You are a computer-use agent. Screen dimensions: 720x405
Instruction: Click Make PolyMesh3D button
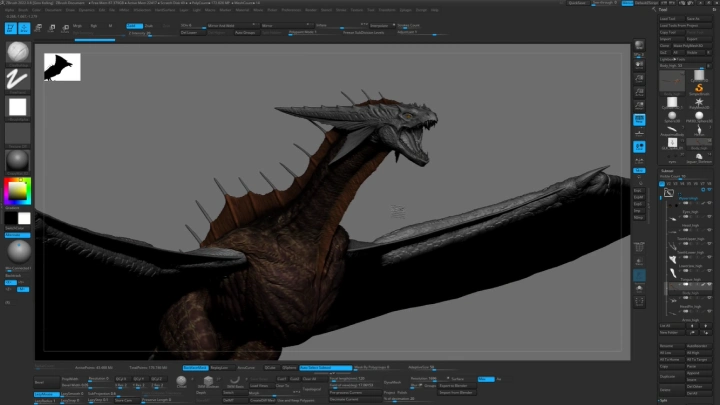pos(692,46)
